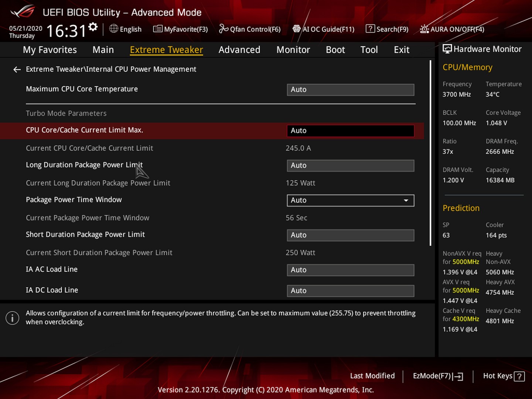Click the 100.00 MHz BCLK value
532x399 pixels.
[x=459, y=123]
